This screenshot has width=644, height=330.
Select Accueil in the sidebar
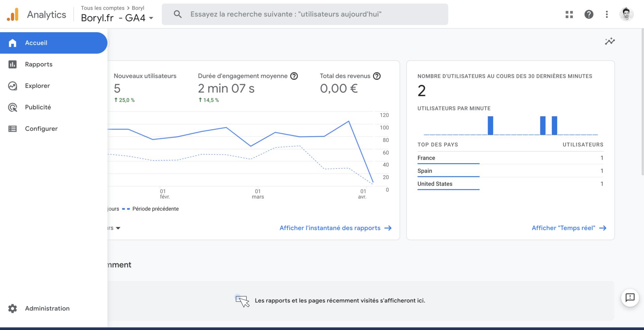click(x=36, y=43)
